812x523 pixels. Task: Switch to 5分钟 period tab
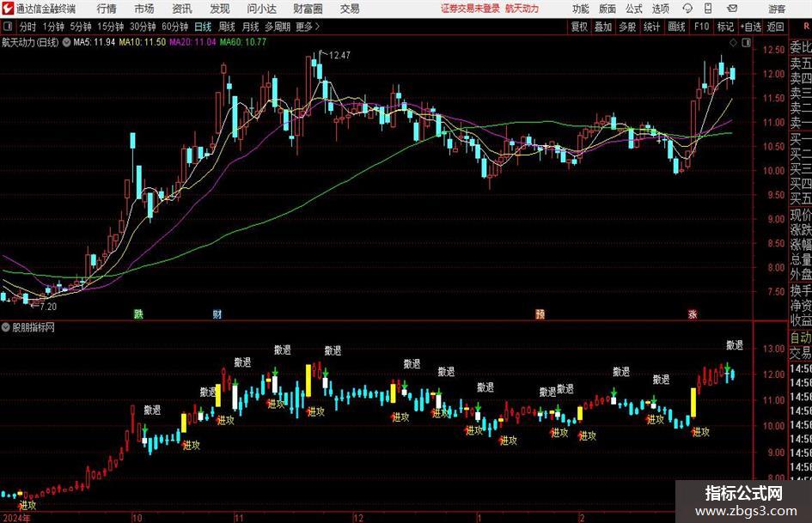tap(80, 27)
